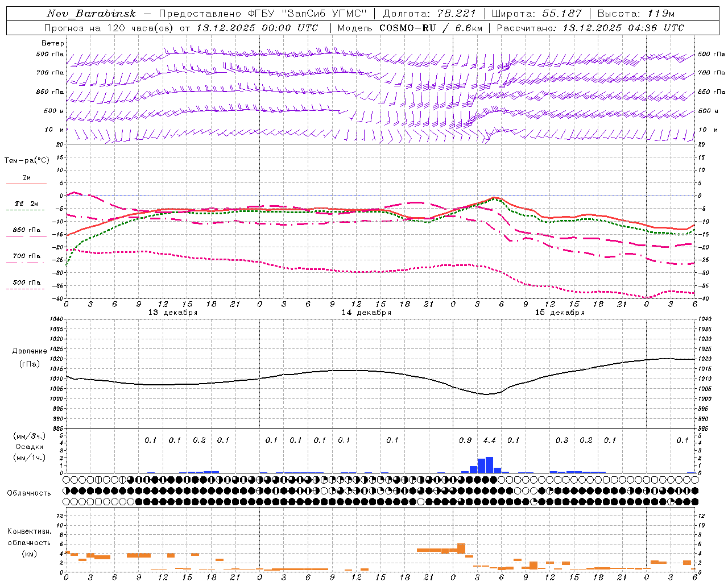728x582 pixels.
Task: Click the Конвективн. convective cloud label
Action: (29, 531)
